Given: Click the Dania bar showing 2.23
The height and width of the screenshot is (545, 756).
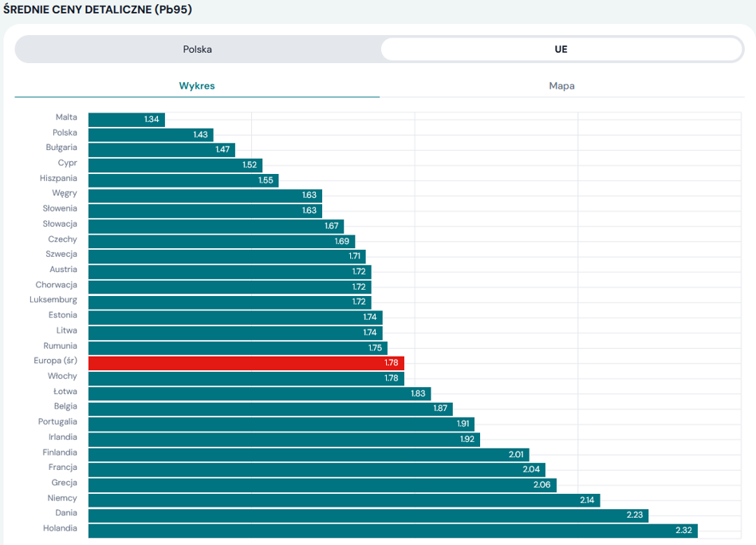Looking at the screenshot, I should pyautogui.click(x=368, y=515).
